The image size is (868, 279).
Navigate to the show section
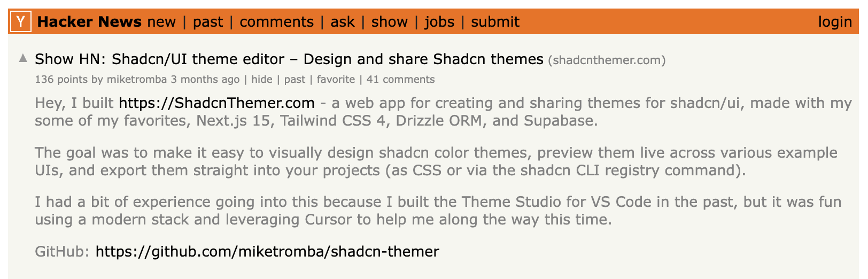tap(389, 22)
